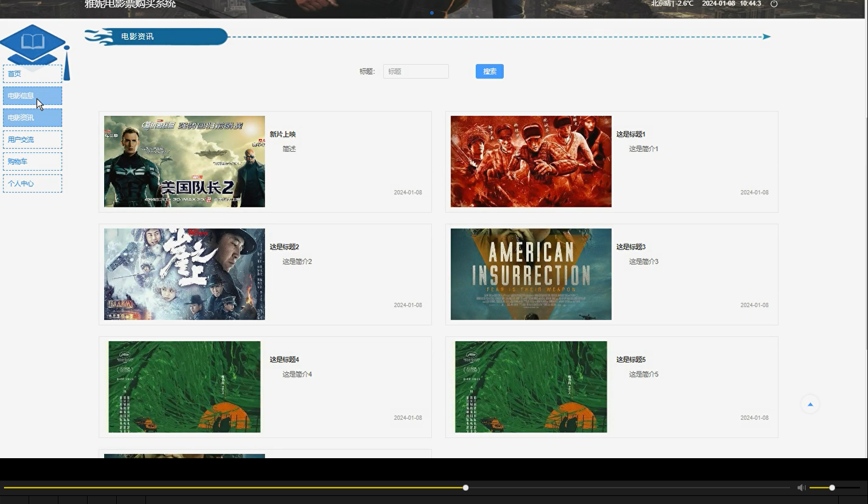
Task: Open the red soldiers poster of 这是标题1
Action: 531,162
